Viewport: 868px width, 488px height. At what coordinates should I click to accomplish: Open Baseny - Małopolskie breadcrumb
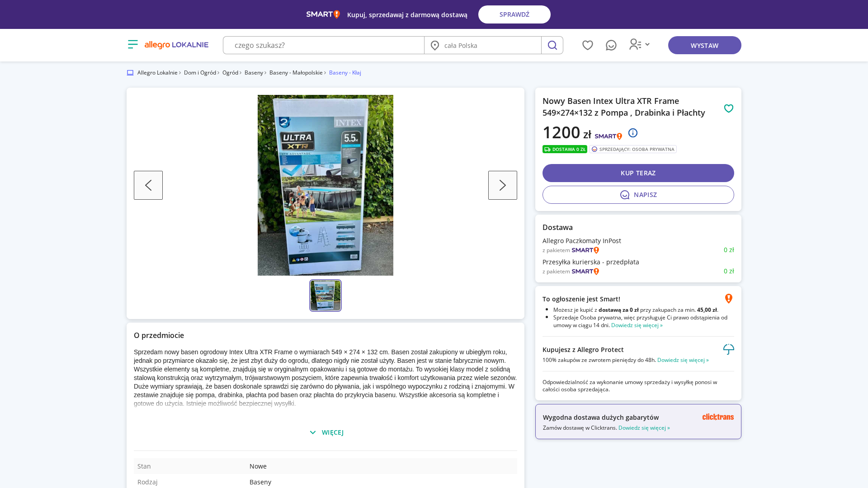coord(296,73)
